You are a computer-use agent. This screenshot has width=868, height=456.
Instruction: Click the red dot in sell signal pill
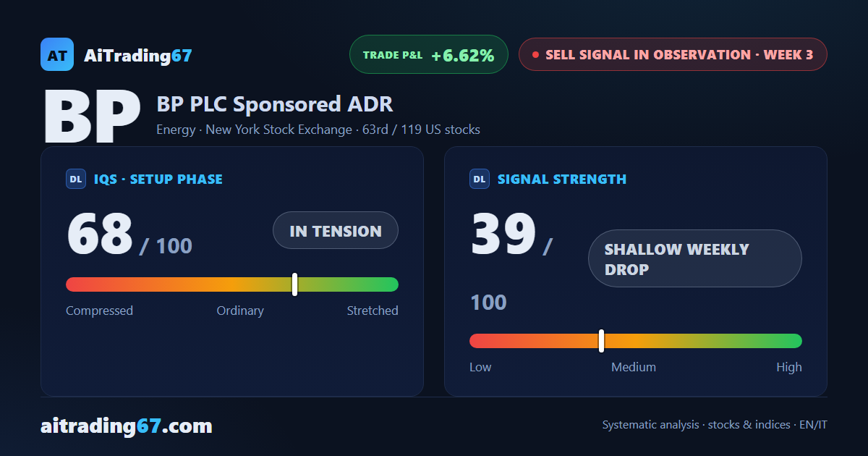[535, 54]
